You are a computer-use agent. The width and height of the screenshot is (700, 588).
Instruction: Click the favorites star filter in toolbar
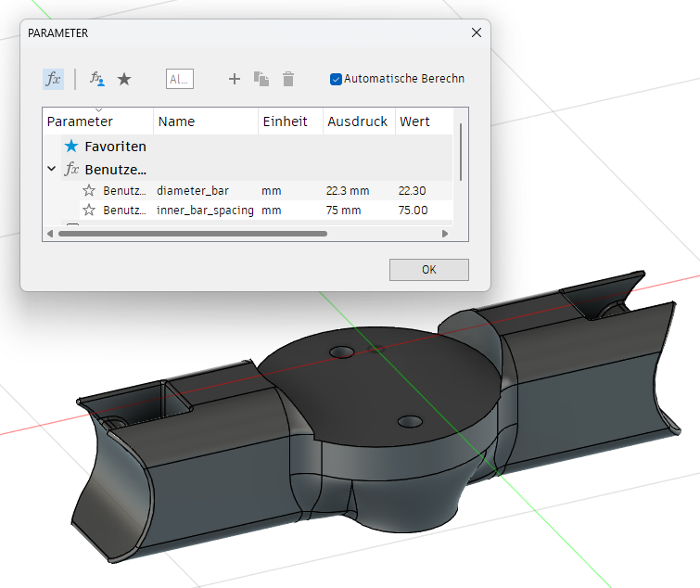[124, 79]
